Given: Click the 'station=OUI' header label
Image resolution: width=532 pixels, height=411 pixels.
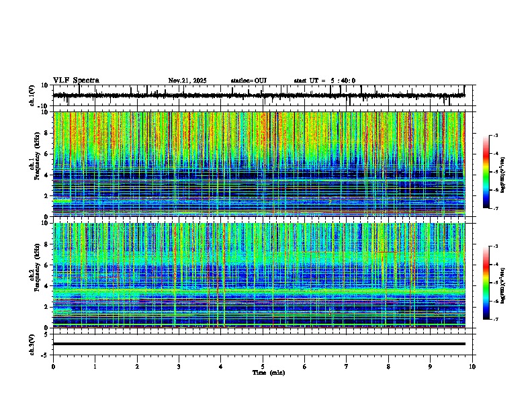Looking at the screenshot, I should click(x=249, y=81).
